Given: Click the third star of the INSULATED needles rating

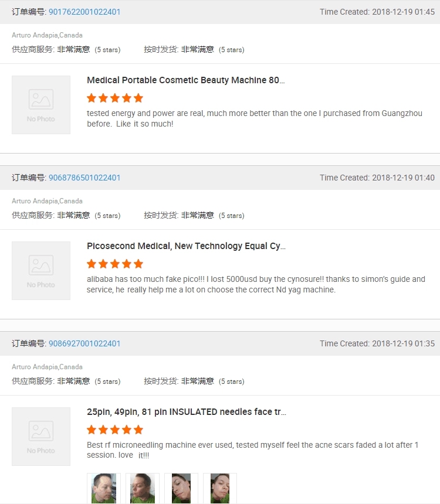Looking at the screenshot, I should coord(115,430).
